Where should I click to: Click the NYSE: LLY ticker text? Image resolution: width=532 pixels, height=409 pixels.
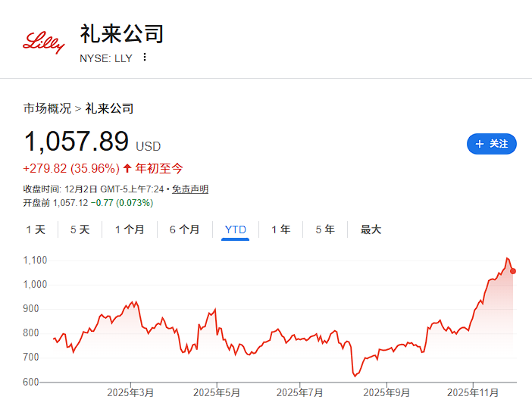click(106, 58)
